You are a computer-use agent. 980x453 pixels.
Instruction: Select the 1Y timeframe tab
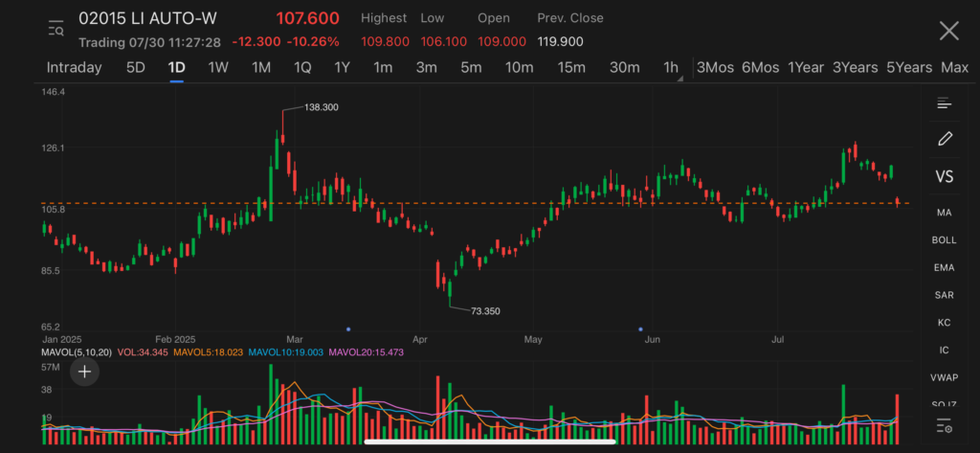point(342,68)
